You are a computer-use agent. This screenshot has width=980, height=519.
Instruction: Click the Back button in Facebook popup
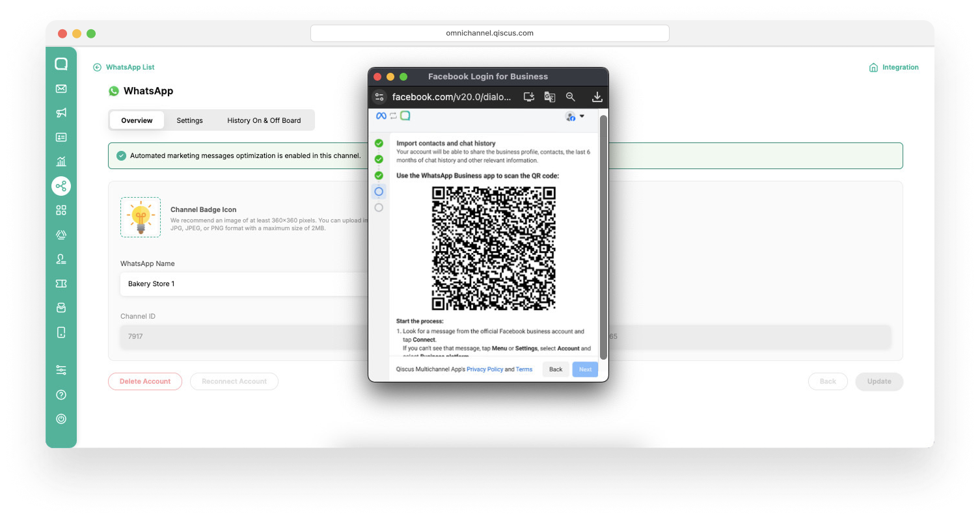tap(556, 369)
